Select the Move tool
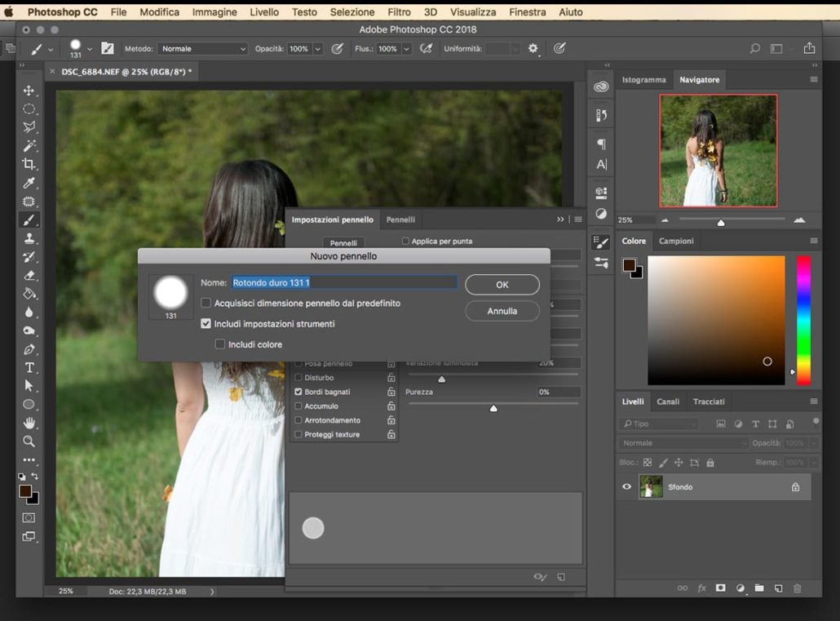The height and width of the screenshot is (621, 840). pos(29,91)
